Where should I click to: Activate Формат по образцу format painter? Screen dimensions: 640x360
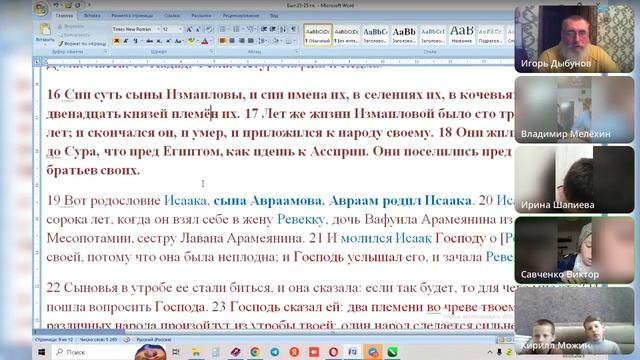82,43
